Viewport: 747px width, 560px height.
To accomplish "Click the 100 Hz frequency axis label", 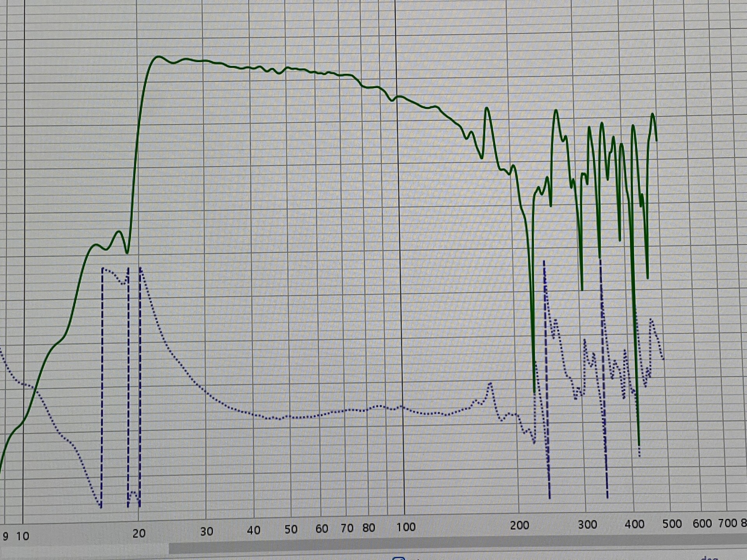I will coord(406,527).
